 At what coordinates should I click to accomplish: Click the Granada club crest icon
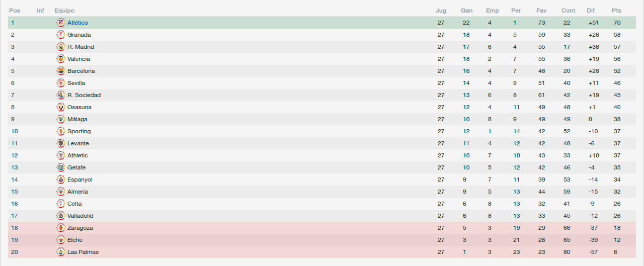pos(61,35)
